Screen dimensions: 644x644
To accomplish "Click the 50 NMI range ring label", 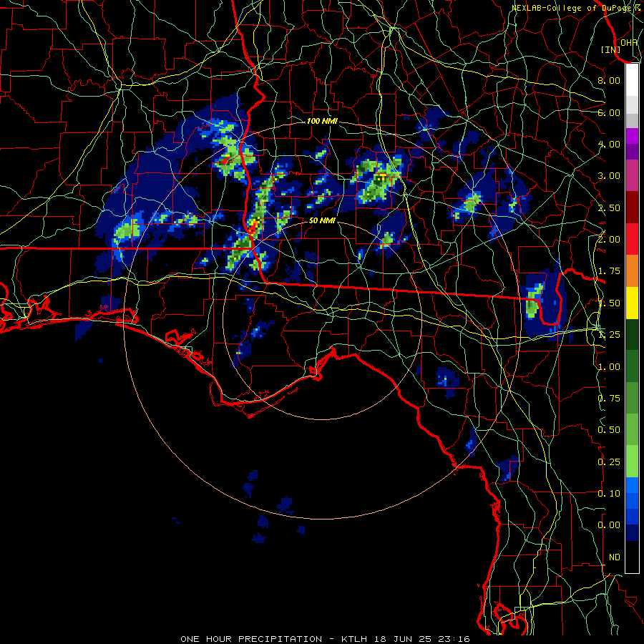I will click(322, 220).
